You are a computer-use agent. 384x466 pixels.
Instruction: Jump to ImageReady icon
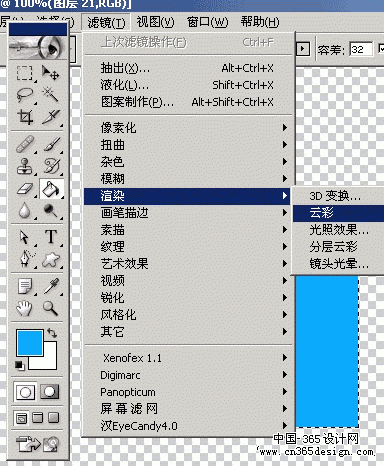[37, 444]
